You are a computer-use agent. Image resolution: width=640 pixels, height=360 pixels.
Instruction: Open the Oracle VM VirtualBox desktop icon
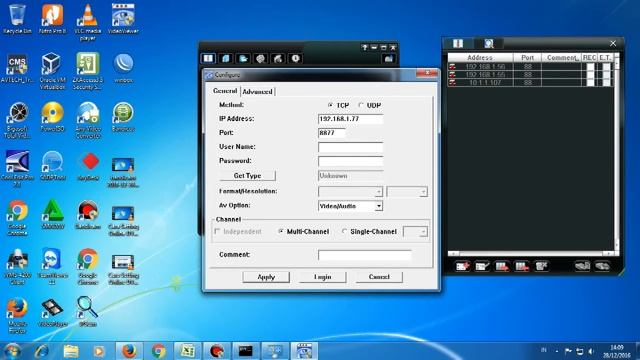(52, 71)
